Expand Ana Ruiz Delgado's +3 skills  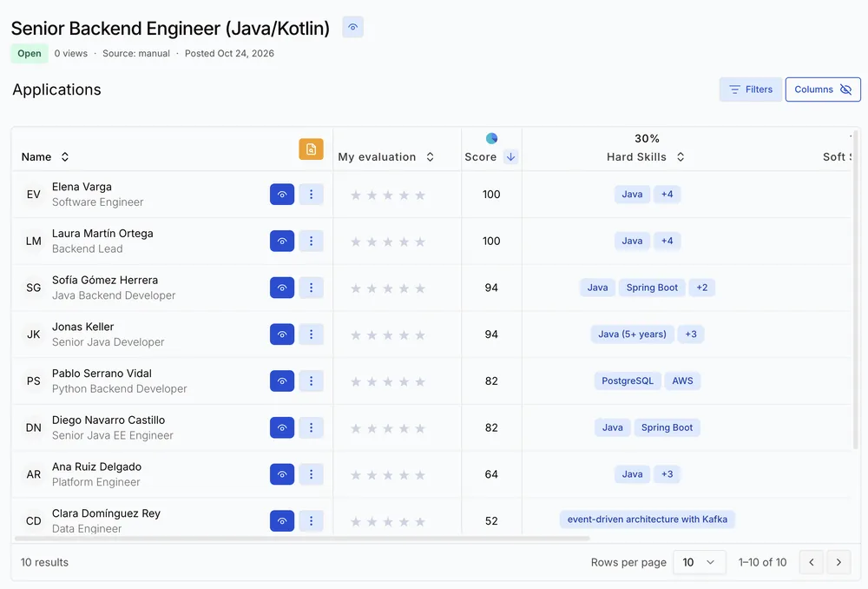click(x=667, y=473)
